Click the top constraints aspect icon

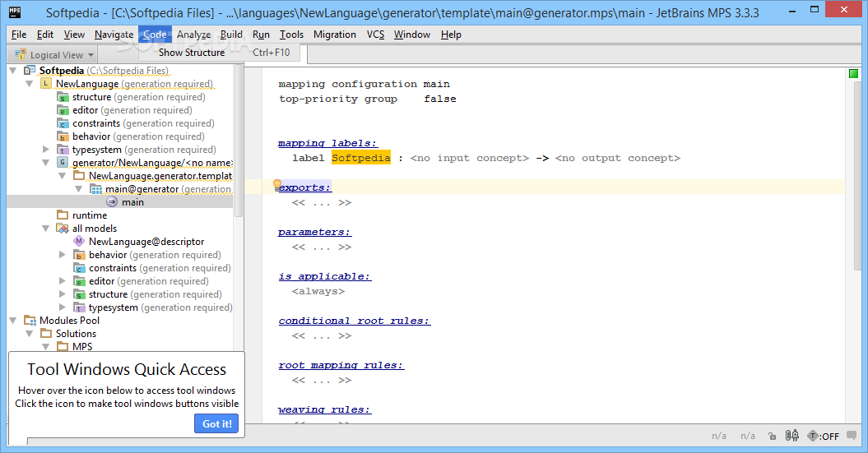tap(63, 123)
